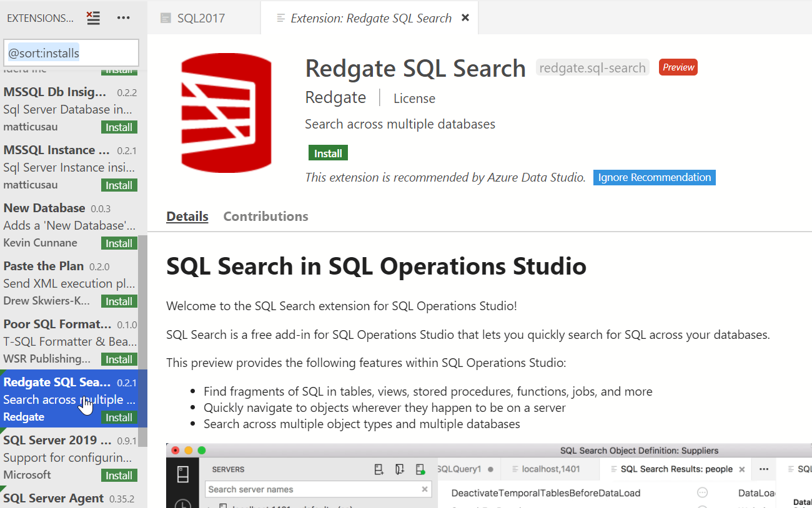Open the Extensions panel more actions menu
Screen dimensions: 812x508
point(124,18)
